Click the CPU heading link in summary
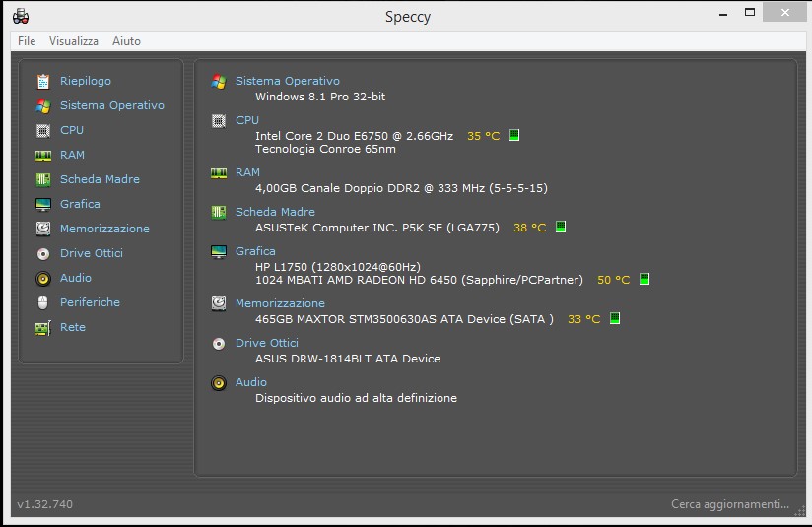The width and height of the screenshot is (812, 527). (247, 120)
